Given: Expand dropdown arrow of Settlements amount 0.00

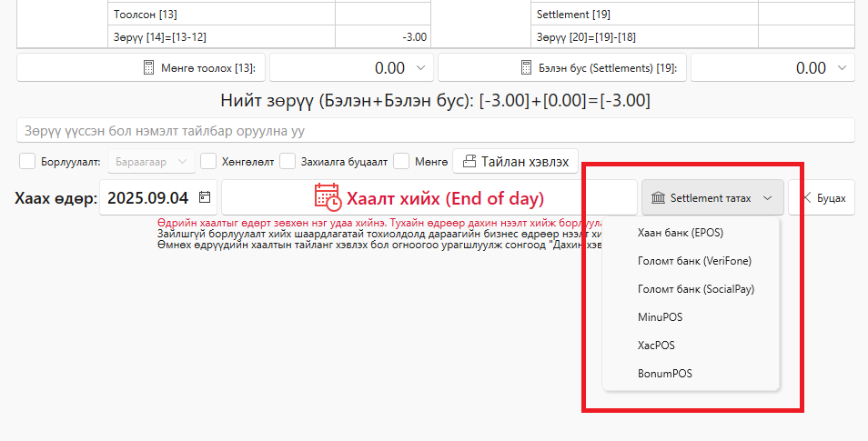Looking at the screenshot, I should click(x=842, y=68).
